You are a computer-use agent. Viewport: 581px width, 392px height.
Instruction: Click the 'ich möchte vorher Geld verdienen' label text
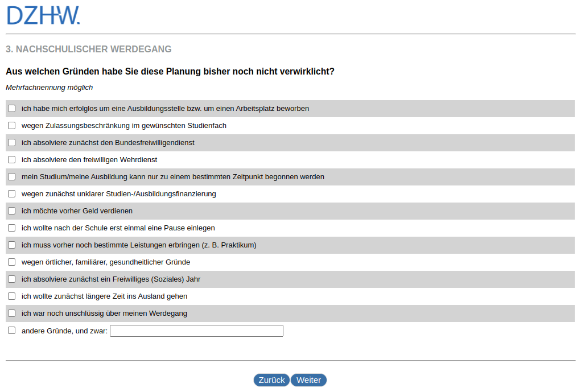click(77, 211)
